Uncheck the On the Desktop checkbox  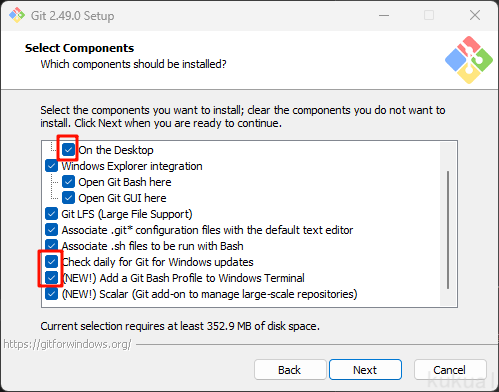pyautogui.click(x=68, y=150)
